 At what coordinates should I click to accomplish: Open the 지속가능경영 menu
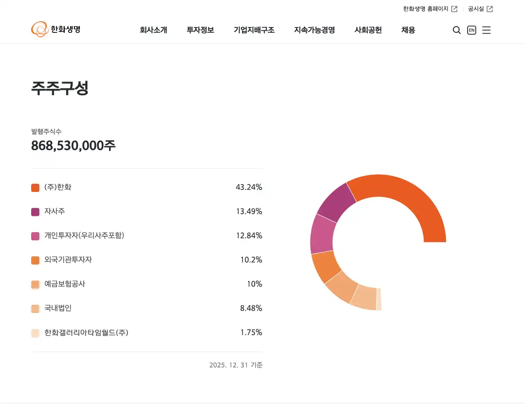314,30
